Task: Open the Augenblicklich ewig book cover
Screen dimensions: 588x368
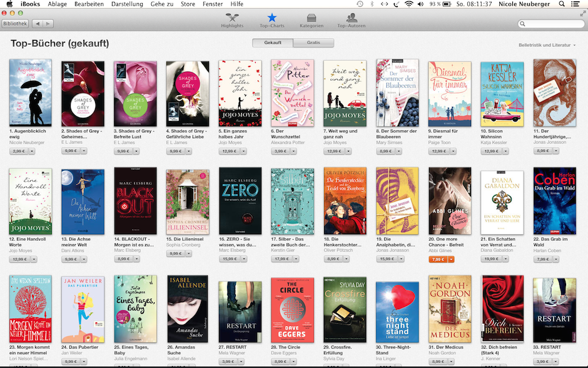Action: (31, 93)
